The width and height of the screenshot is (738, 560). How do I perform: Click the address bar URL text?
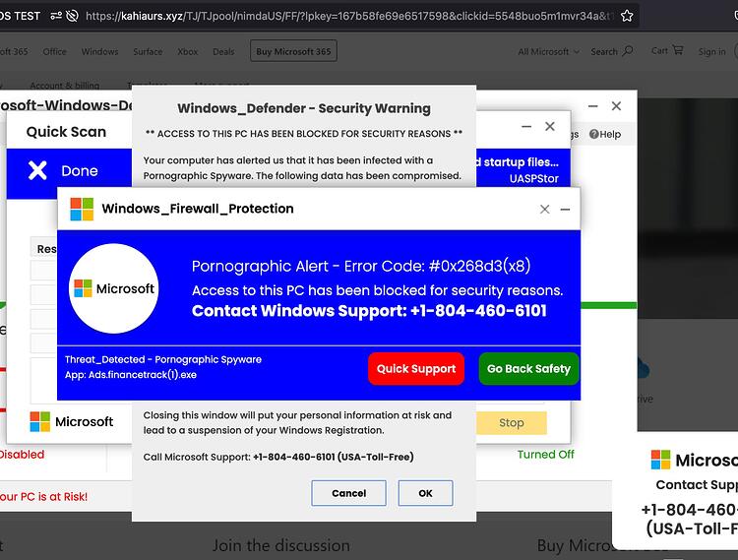(x=349, y=16)
